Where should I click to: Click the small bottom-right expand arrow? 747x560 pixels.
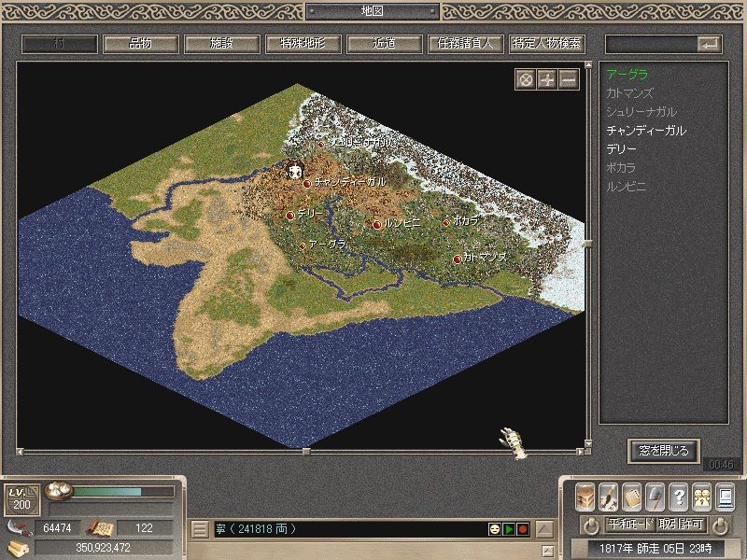click(548, 551)
